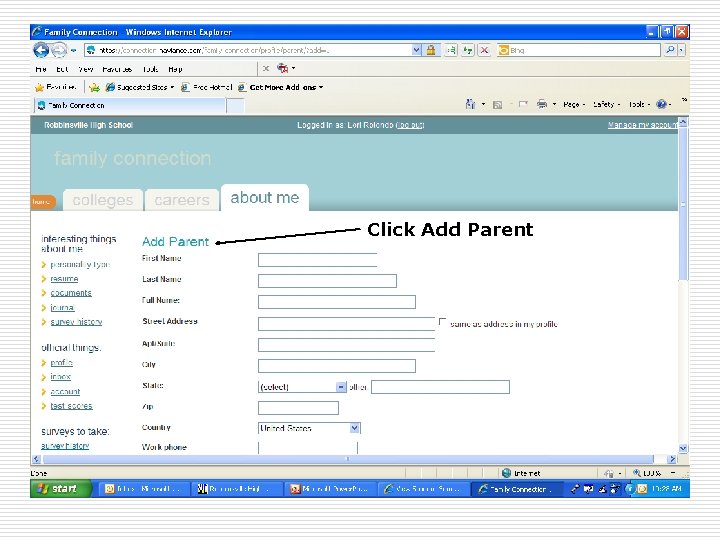The height and width of the screenshot is (540, 720).
Task: Click the blue Help question icon
Action: point(661,104)
